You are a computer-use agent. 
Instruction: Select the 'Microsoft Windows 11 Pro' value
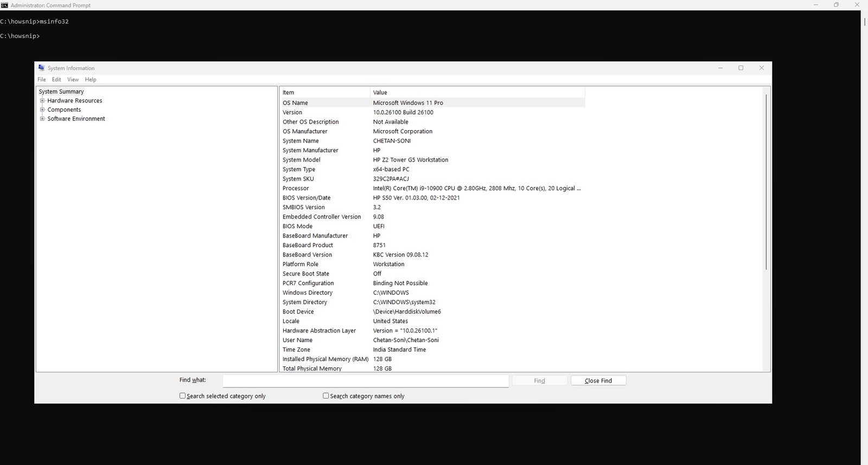[408, 103]
